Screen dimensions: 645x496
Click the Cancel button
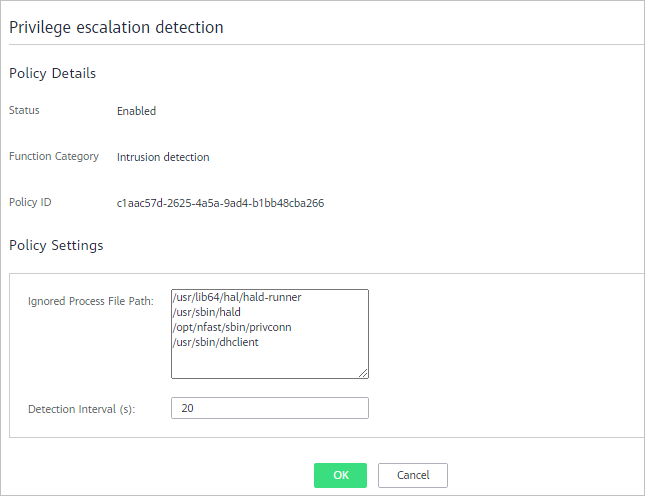tap(413, 475)
